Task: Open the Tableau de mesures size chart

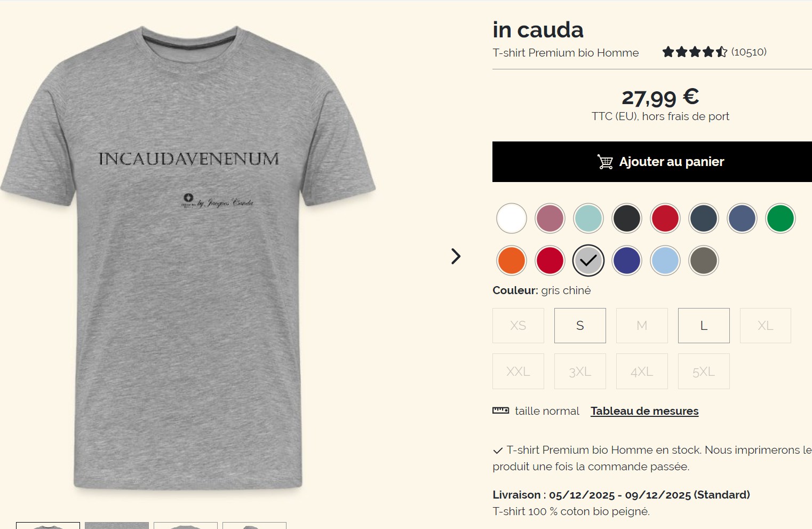Action: click(x=644, y=411)
